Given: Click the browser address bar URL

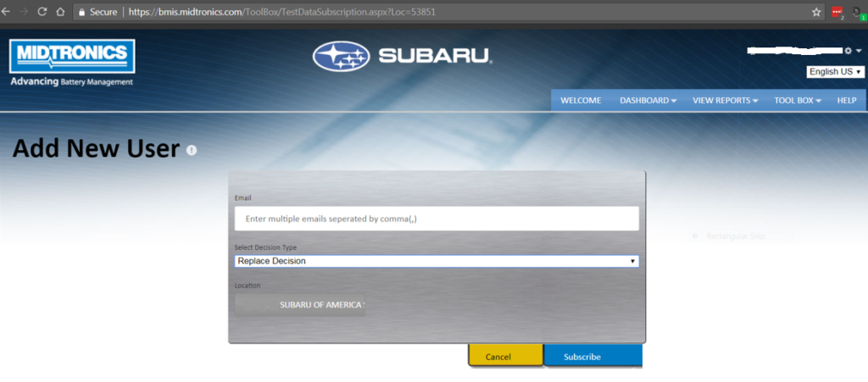Looking at the screenshot, I should (x=281, y=12).
